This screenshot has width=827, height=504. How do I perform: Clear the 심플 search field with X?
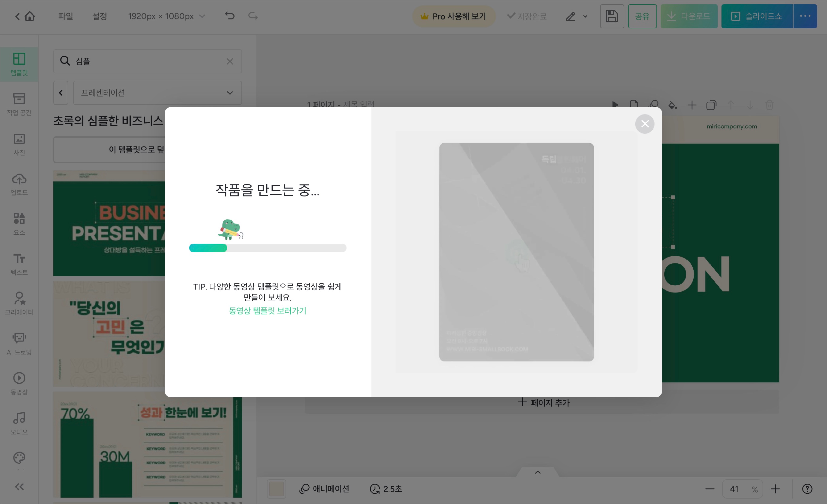(230, 61)
